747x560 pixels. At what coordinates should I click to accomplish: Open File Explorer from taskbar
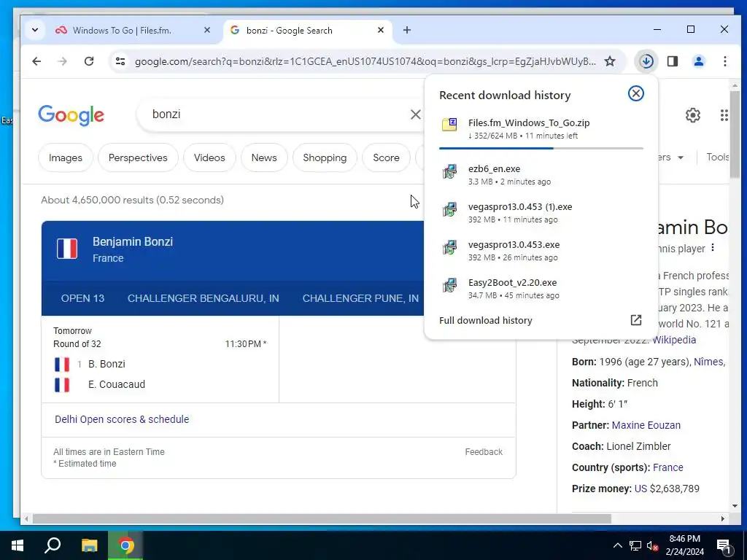[89, 545]
